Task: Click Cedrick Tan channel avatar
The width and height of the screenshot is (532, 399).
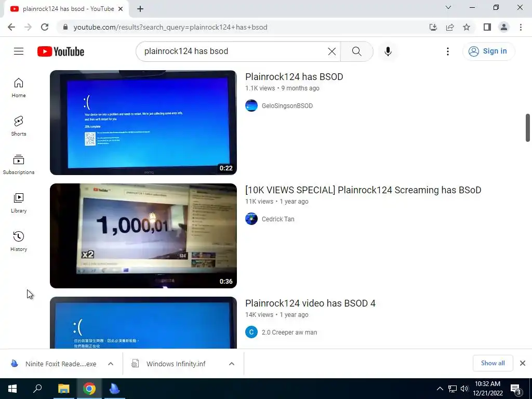Action: (251, 219)
